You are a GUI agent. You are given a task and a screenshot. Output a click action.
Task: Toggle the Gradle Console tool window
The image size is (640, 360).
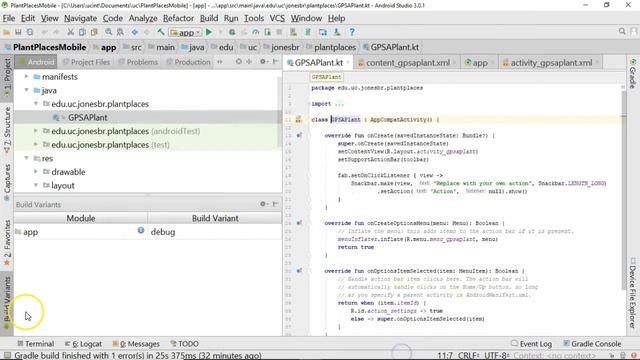click(592, 344)
